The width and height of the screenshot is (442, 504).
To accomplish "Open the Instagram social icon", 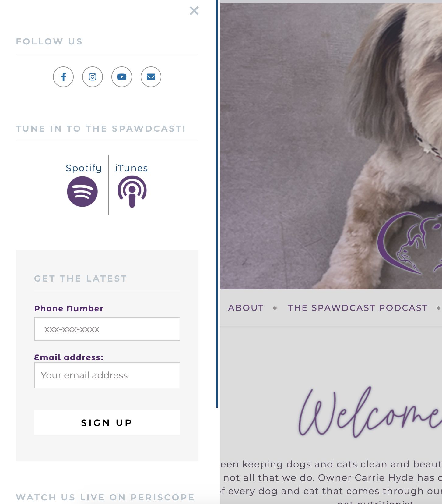I will pyautogui.click(x=93, y=77).
